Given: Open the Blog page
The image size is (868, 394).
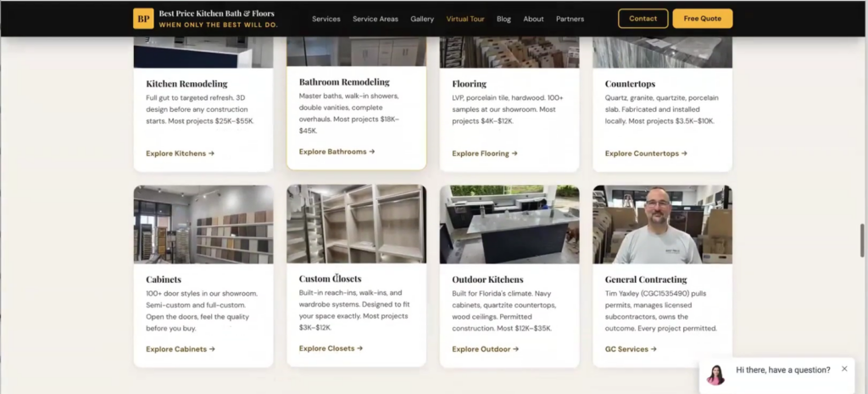Looking at the screenshot, I should pos(504,19).
